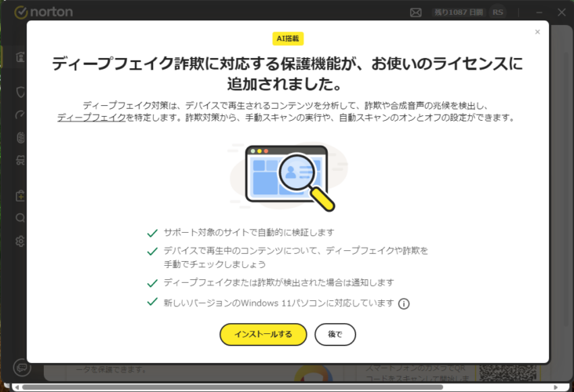Screen dimensions: 574x392
Task: Open the Norton mail notifications icon
Action: 416,13
